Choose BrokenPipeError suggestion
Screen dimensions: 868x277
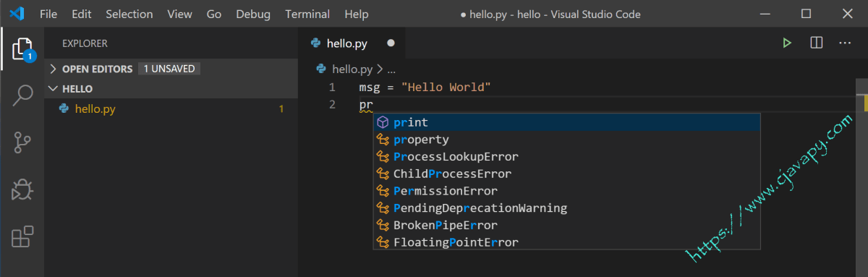pos(566,225)
